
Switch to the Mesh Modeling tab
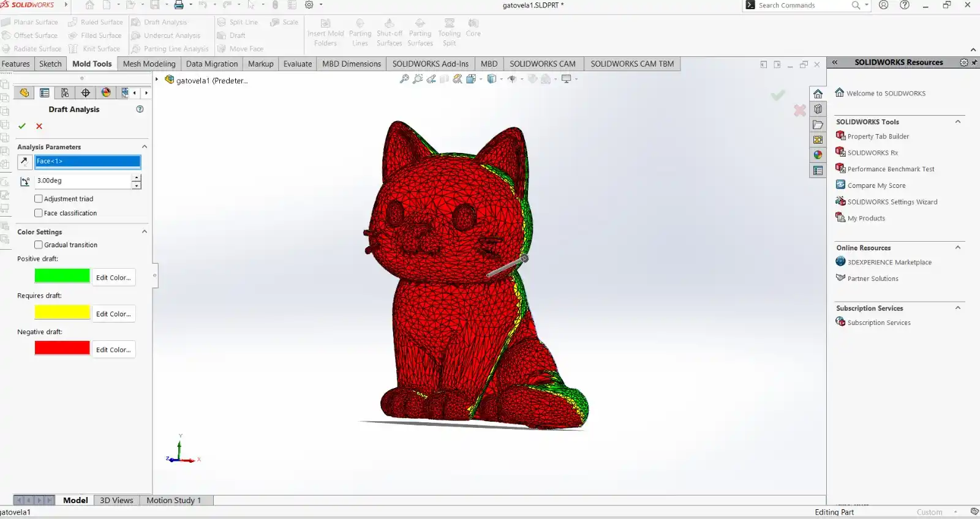click(x=149, y=64)
